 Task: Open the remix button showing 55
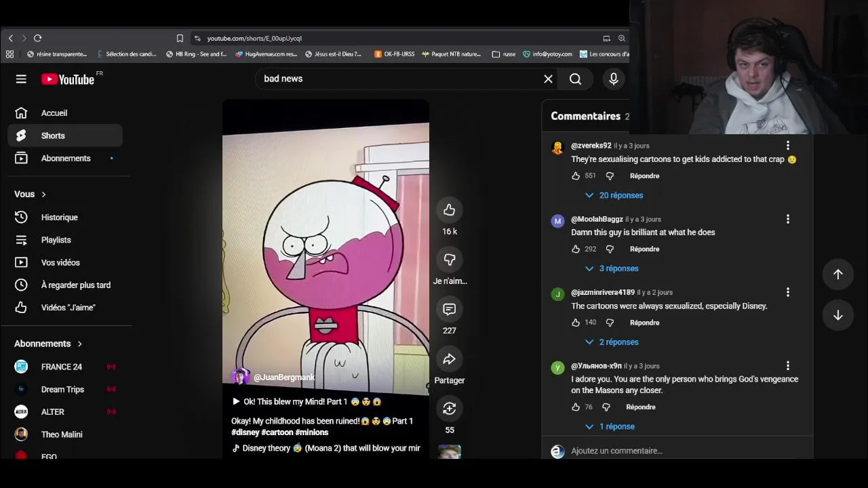449,408
